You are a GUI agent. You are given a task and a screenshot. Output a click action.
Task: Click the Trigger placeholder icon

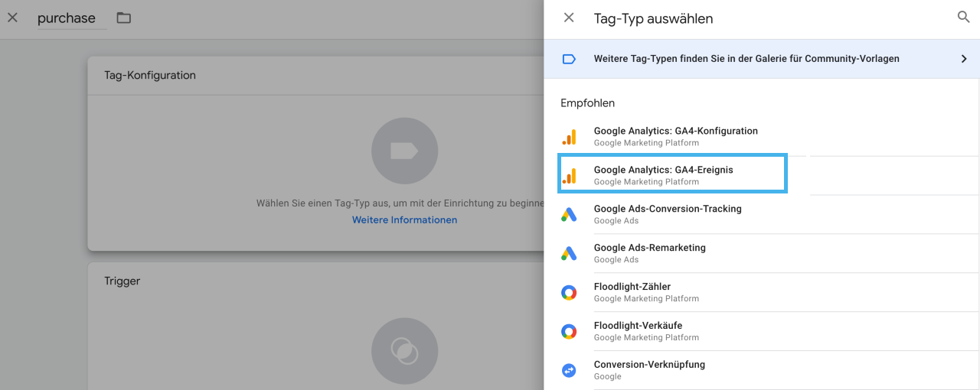pos(404,351)
